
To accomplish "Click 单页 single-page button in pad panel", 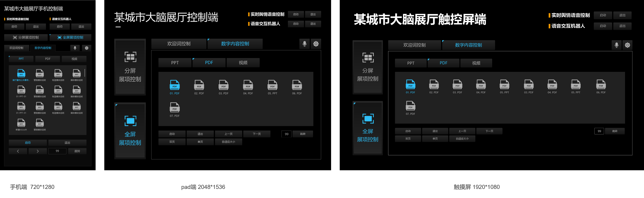I will click(200, 142).
